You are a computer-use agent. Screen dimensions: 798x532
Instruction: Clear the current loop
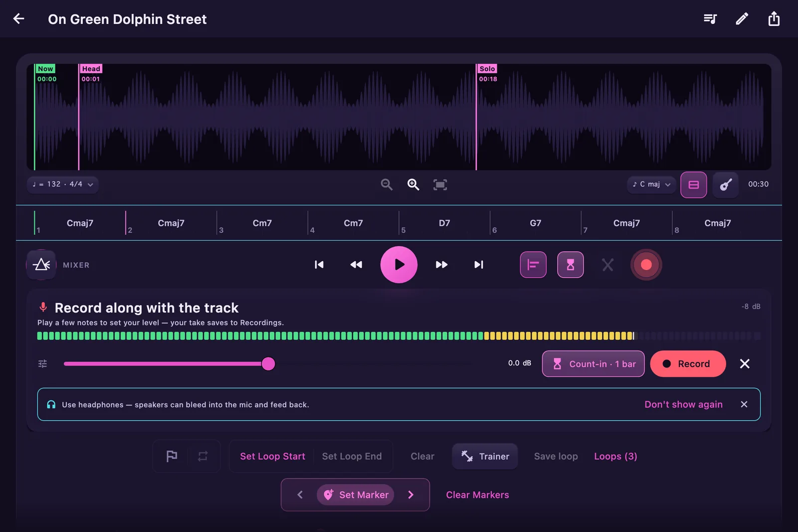[422, 456]
